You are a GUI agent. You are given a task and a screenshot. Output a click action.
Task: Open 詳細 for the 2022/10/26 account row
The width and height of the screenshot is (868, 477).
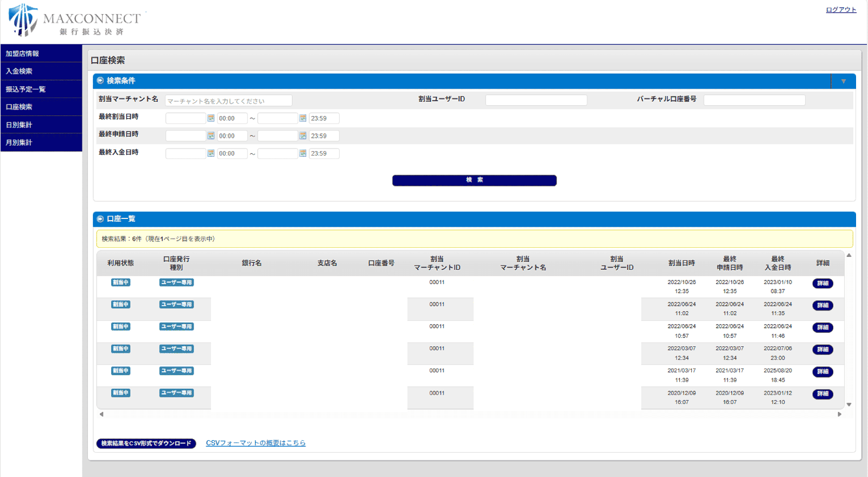pyautogui.click(x=822, y=283)
